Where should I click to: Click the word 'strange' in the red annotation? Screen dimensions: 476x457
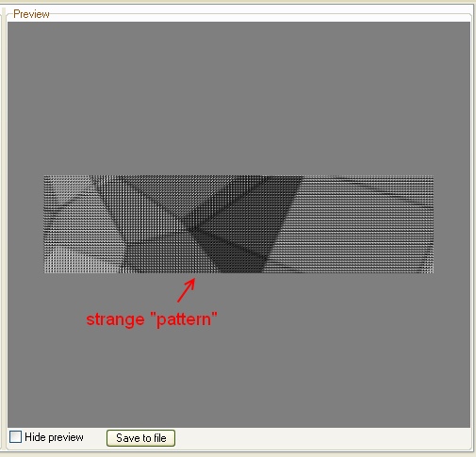(115, 320)
